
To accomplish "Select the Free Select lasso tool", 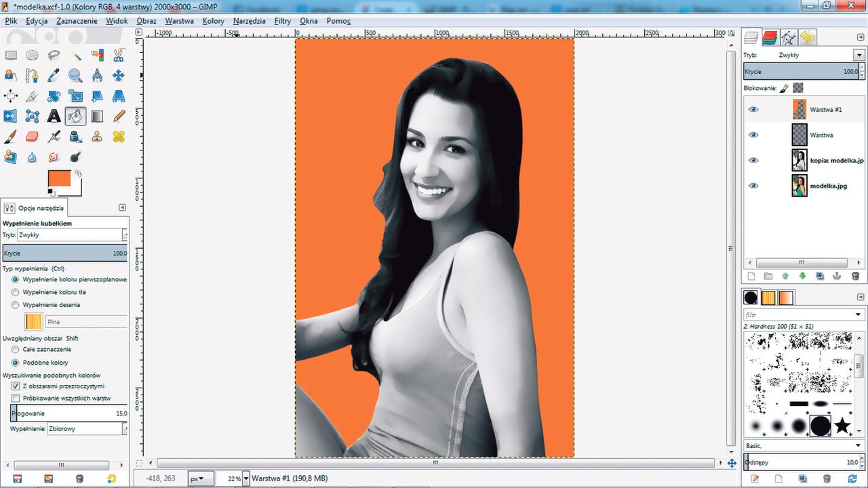I will coord(54,56).
